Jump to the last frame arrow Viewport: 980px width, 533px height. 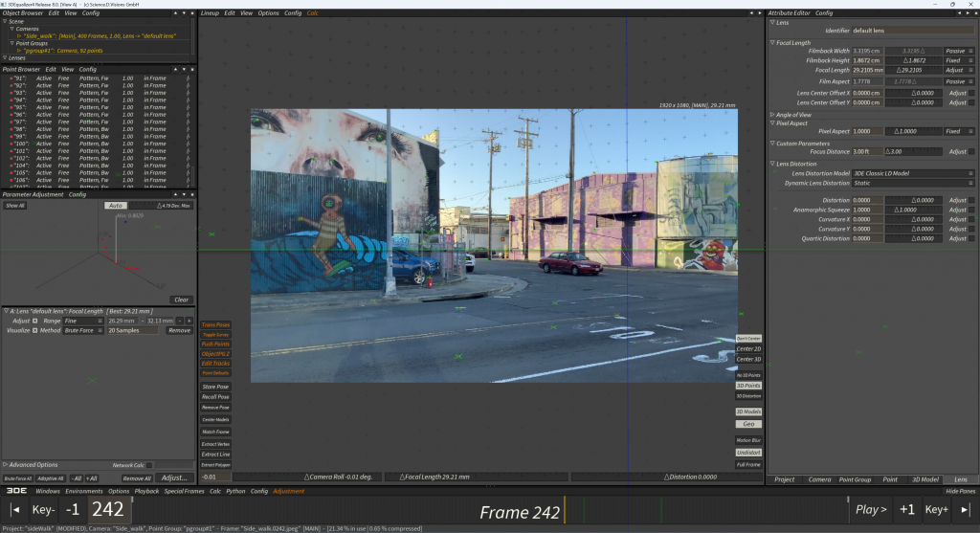pyautogui.click(x=966, y=510)
